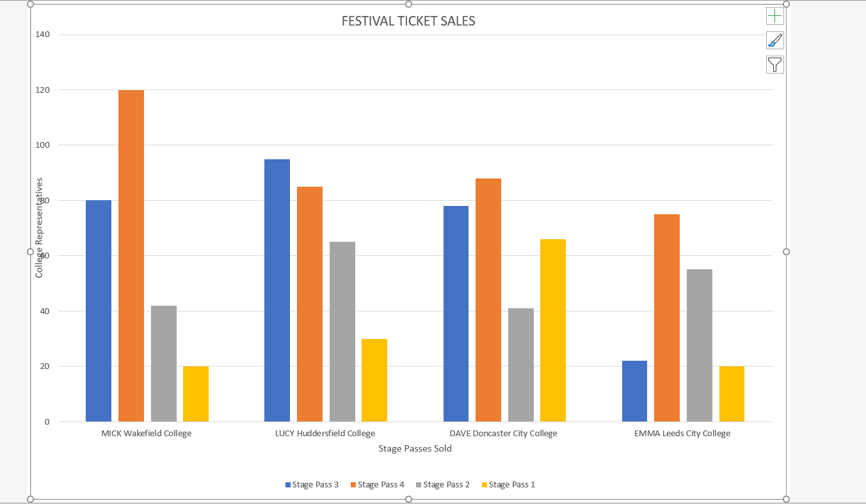866x504 pixels.
Task: Click MICK Wakefield College orange bar
Action: (x=131, y=256)
